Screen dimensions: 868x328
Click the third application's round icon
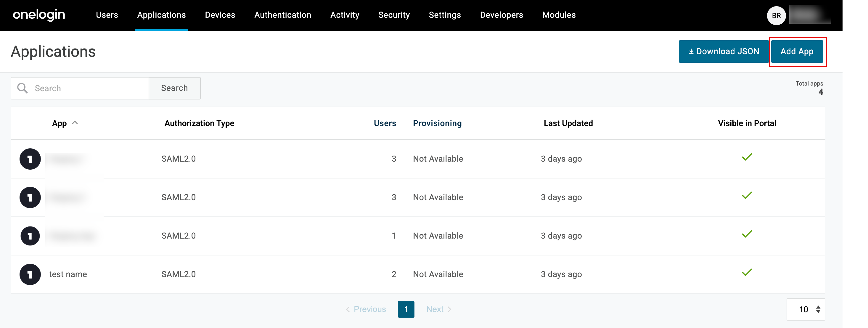click(x=30, y=236)
